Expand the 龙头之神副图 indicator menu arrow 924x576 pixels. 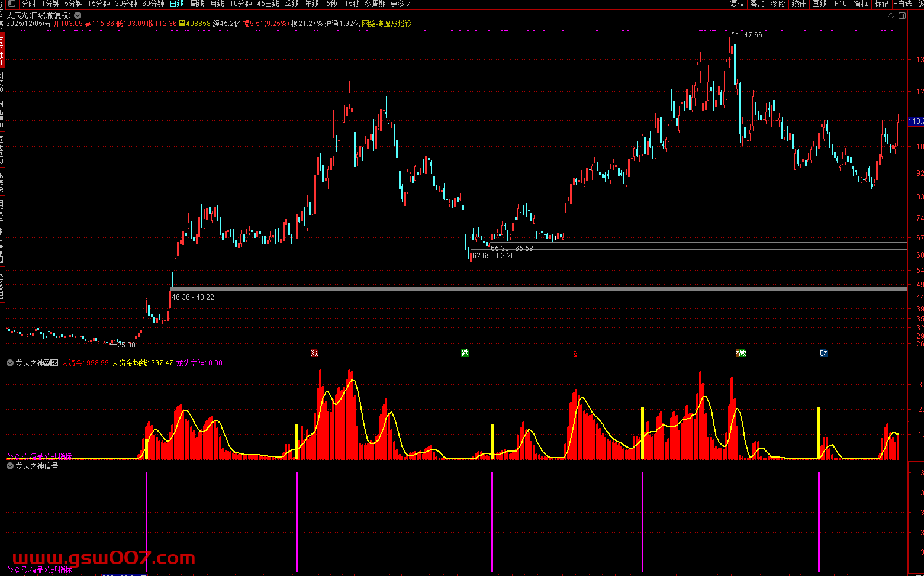tap(10, 363)
